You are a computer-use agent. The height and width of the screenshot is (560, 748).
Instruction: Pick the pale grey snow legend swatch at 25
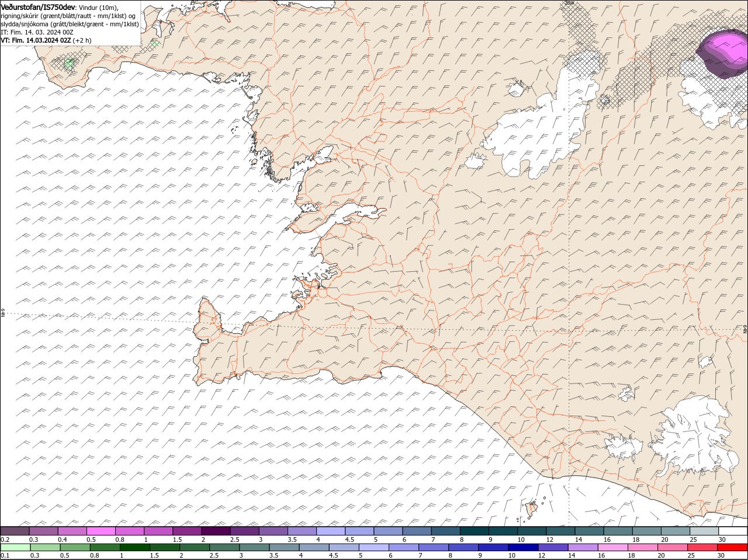pos(705,531)
